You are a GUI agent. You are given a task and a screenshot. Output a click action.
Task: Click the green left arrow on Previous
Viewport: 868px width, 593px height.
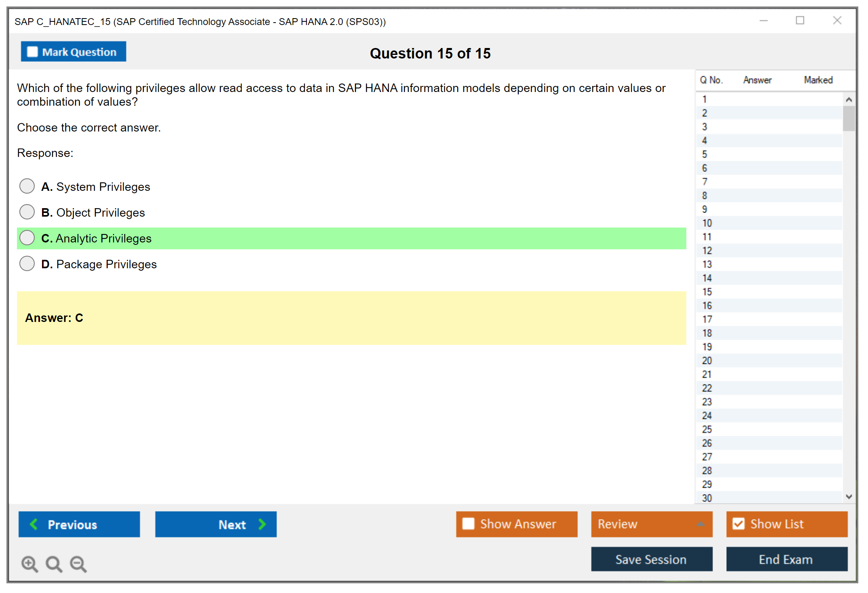[x=34, y=524]
